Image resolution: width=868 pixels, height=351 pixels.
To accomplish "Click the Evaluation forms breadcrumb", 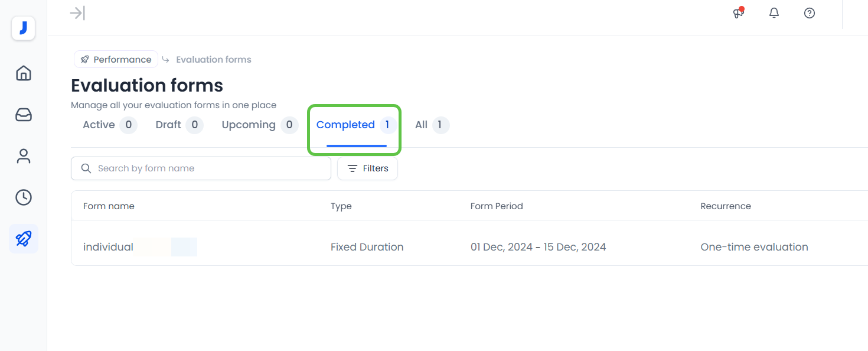I will (x=213, y=59).
